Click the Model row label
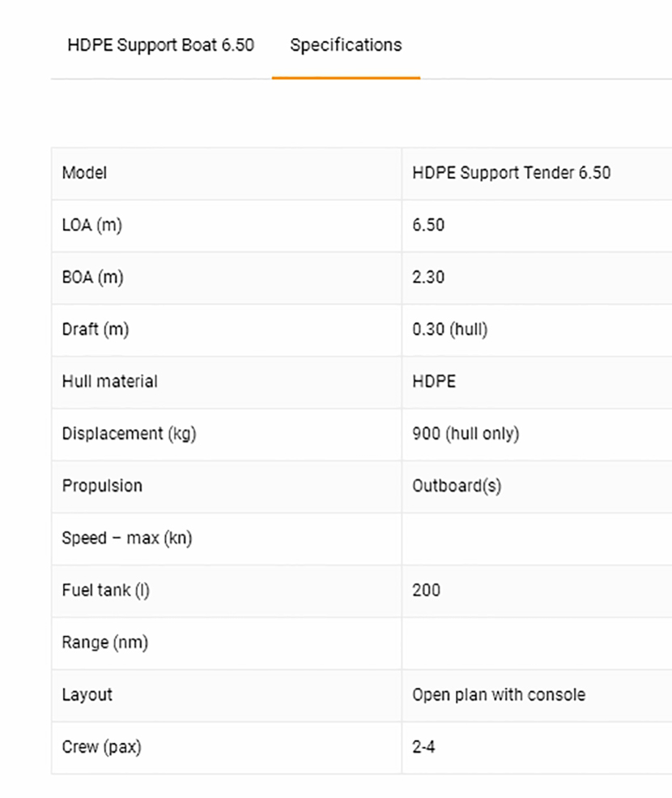Screen dimensions: 672x798 coord(84,173)
